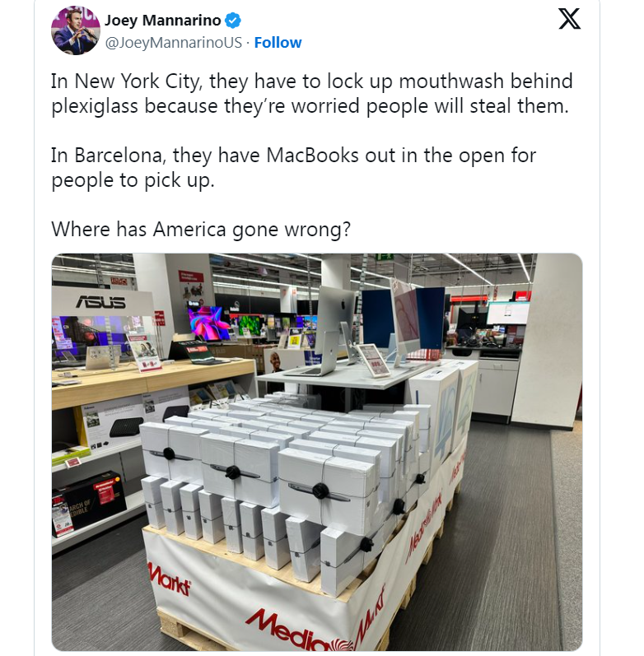Image resolution: width=644 pixels, height=656 pixels.
Task: Open Joey Mannarino's profile avatar
Action: click(76, 30)
